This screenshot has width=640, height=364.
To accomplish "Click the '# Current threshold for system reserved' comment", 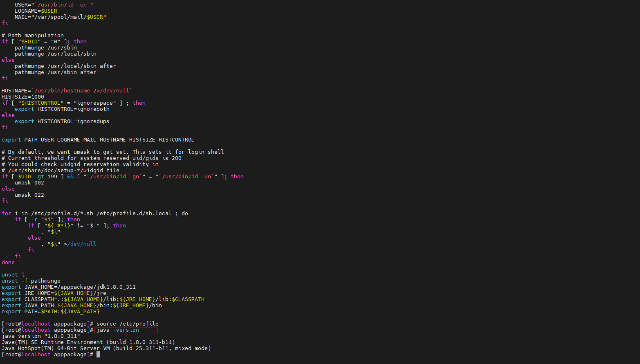I will 92,158.
